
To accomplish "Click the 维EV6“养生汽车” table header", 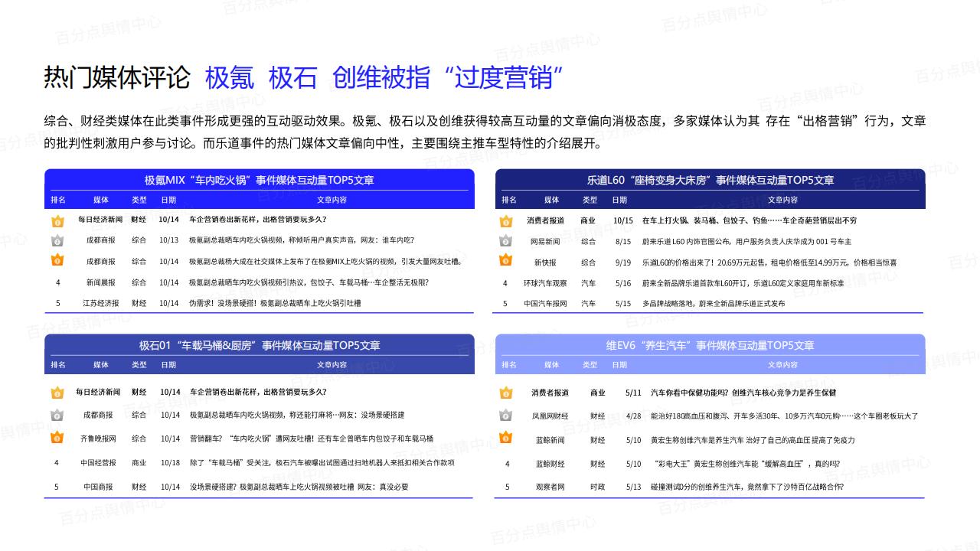I will pyautogui.click(x=710, y=346).
